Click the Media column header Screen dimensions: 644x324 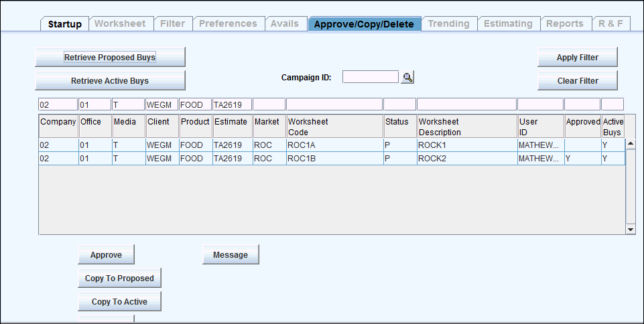click(x=129, y=127)
